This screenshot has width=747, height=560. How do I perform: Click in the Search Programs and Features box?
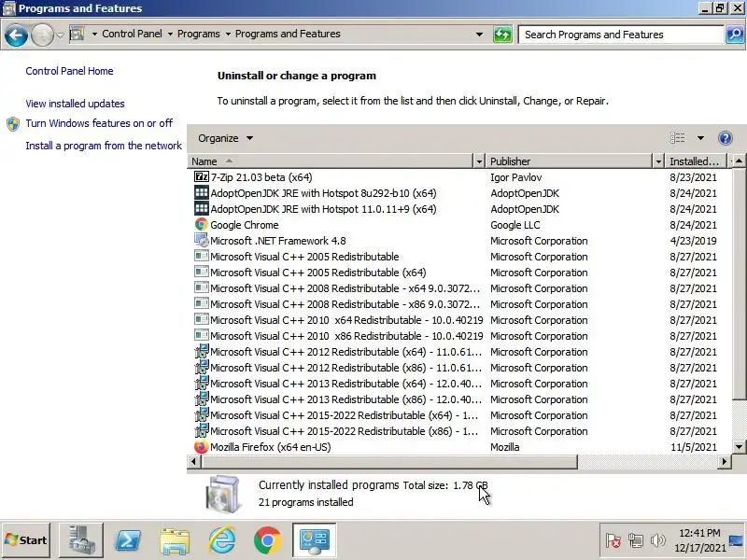click(x=621, y=35)
